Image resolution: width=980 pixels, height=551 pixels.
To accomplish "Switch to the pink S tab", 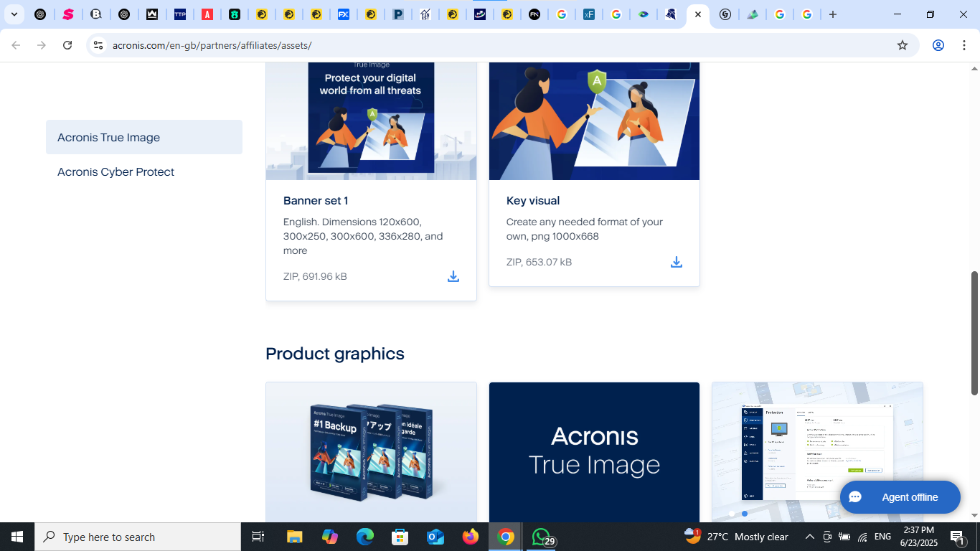I will coord(68,14).
